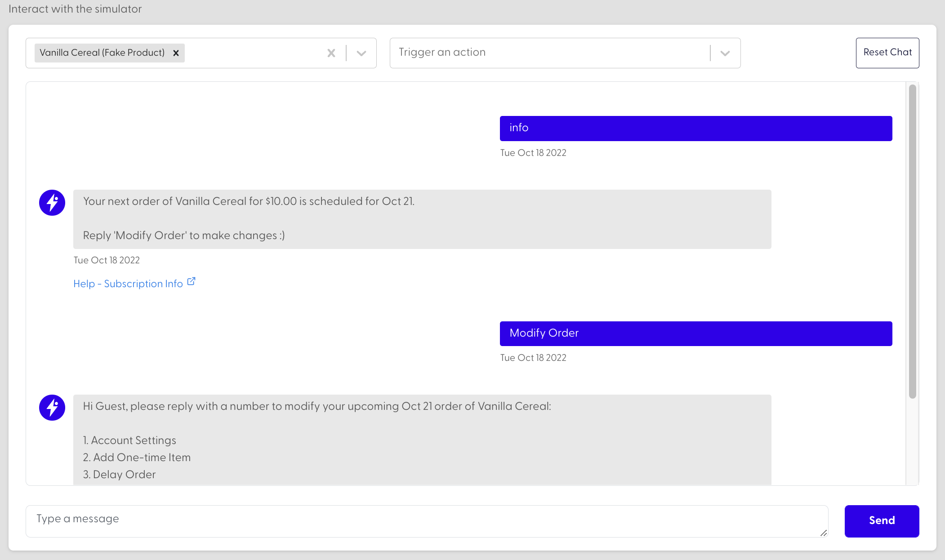Image resolution: width=945 pixels, height=560 pixels.
Task: Click '3. Delay Order' option text
Action: (x=119, y=475)
